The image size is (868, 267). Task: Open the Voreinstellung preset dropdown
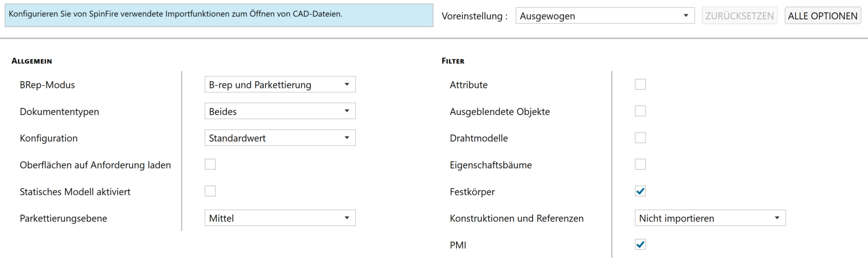(x=605, y=16)
